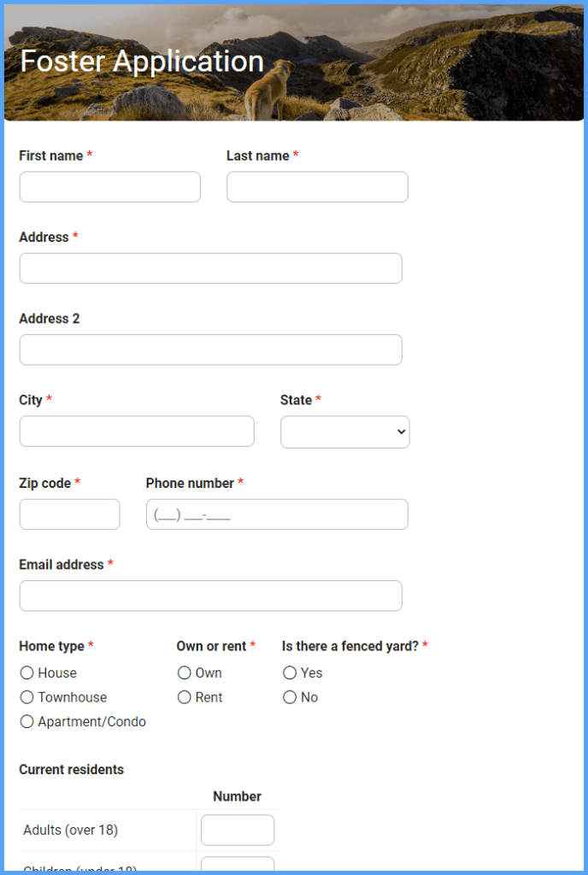Viewport: 588px width, 875px height.
Task: Choose Apartment/Condo as home type
Action: pyautogui.click(x=26, y=721)
